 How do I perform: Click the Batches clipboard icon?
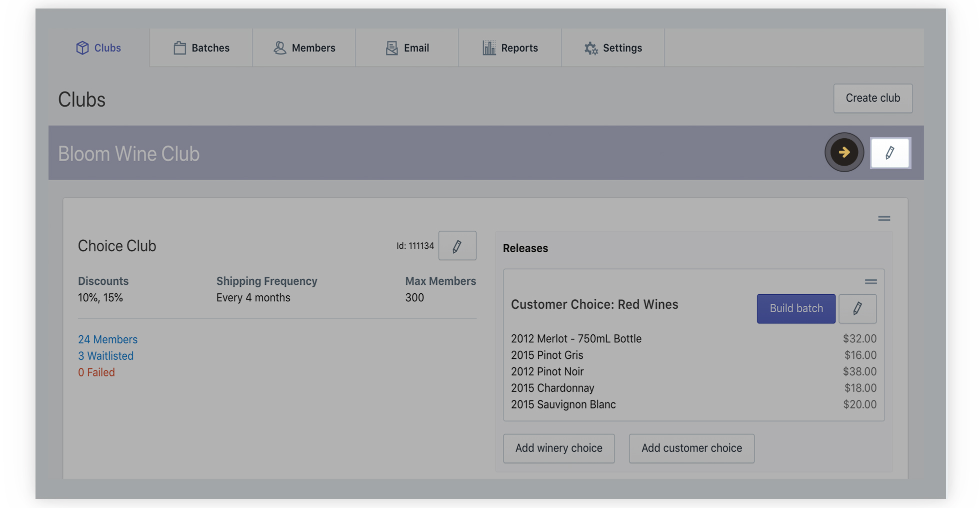click(x=179, y=48)
